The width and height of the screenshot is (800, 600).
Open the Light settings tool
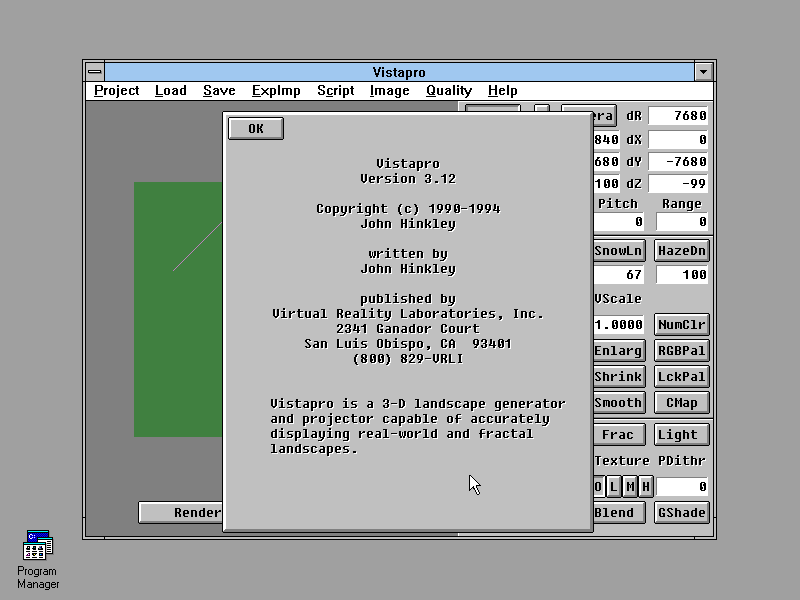tap(681, 434)
